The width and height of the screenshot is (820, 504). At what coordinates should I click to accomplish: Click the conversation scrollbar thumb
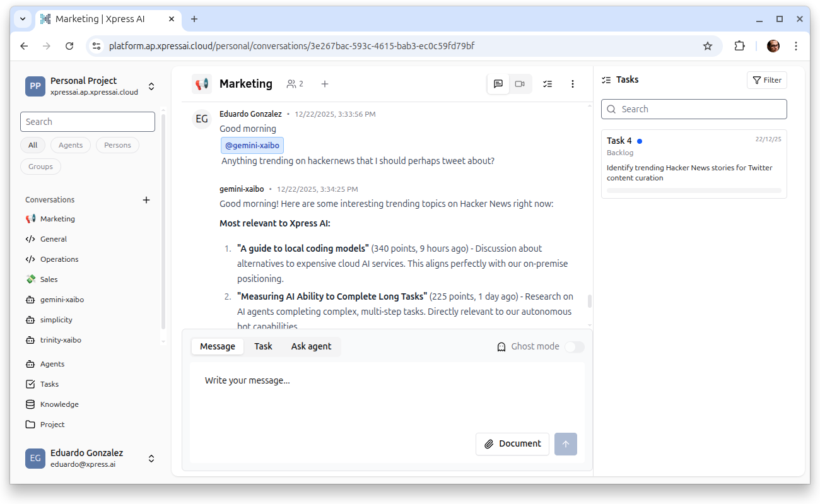(590, 301)
